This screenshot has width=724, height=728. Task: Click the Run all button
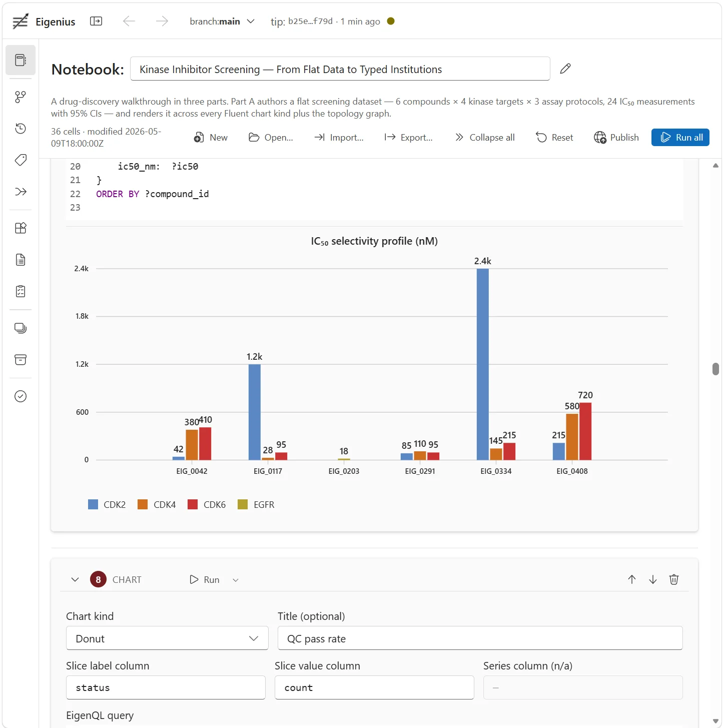[680, 138]
